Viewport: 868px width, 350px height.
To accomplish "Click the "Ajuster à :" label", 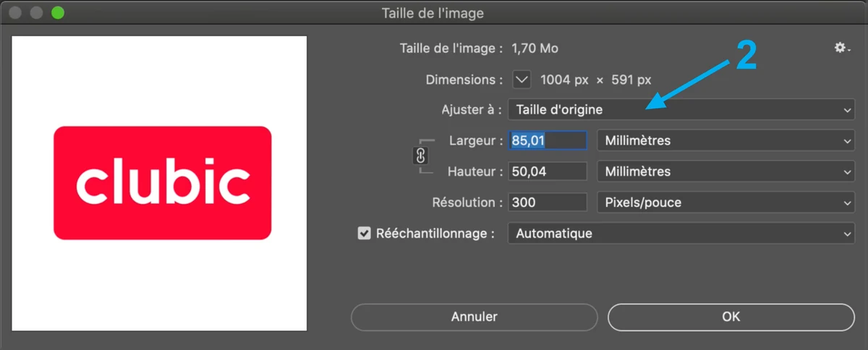I will tap(472, 110).
